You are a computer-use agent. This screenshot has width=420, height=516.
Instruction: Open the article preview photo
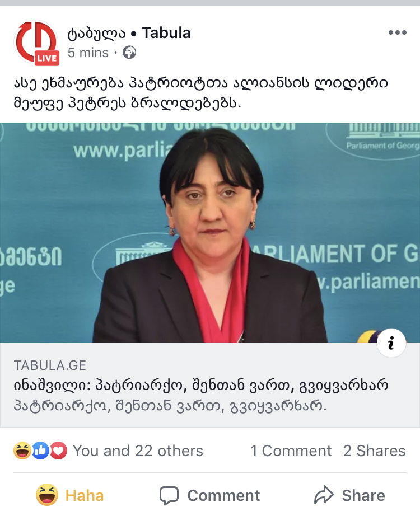pyautogui.click(x=210, y=233)
